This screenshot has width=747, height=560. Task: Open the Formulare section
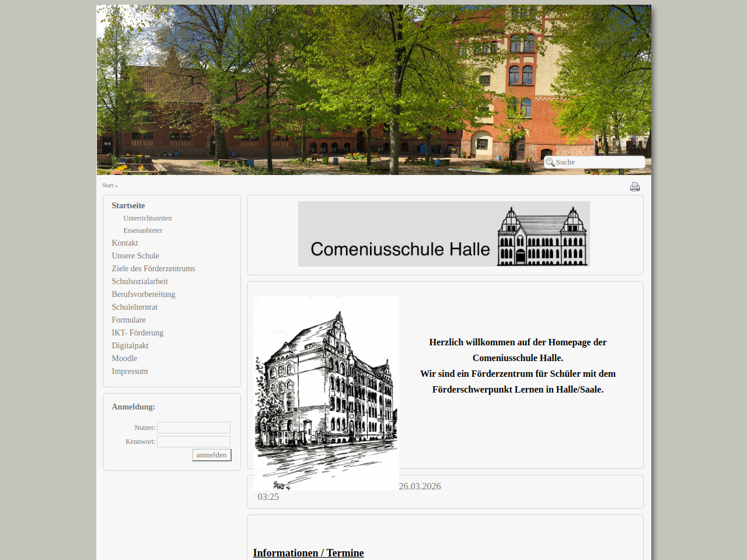tap(129, 320)
